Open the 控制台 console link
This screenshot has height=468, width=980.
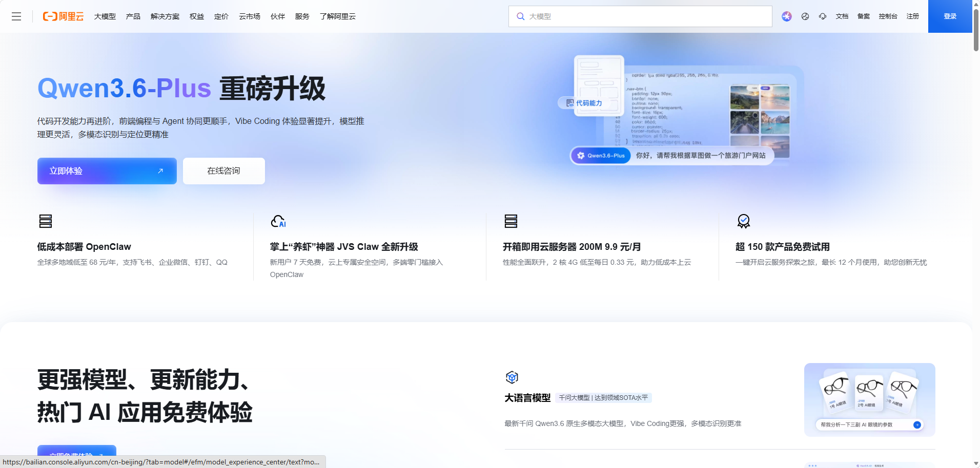[889, 16]
